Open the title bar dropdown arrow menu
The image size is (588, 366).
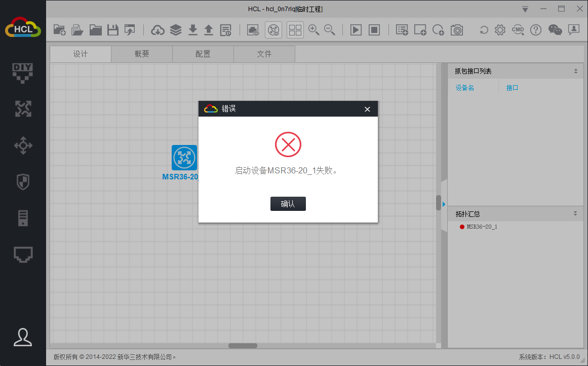(525, 9)
